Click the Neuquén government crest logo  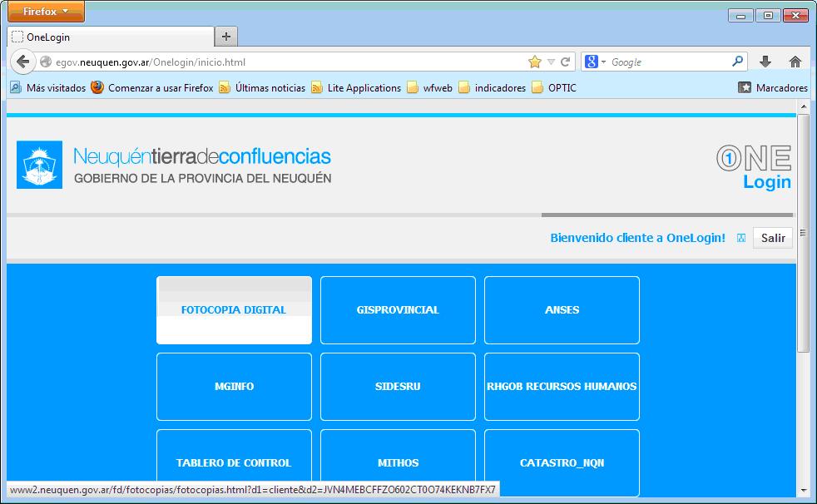tap(39, 166)
